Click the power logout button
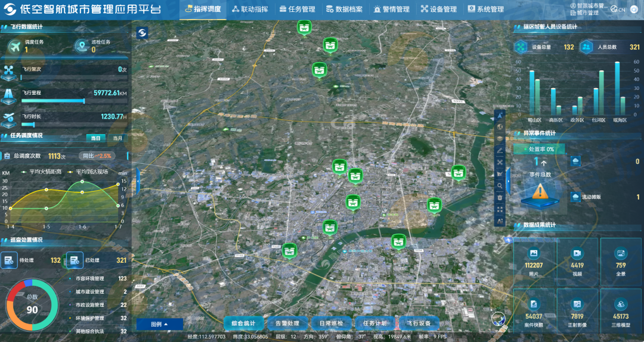Image resolution: width=644 pixels, height=342 pixels. (x=634, y=9)
